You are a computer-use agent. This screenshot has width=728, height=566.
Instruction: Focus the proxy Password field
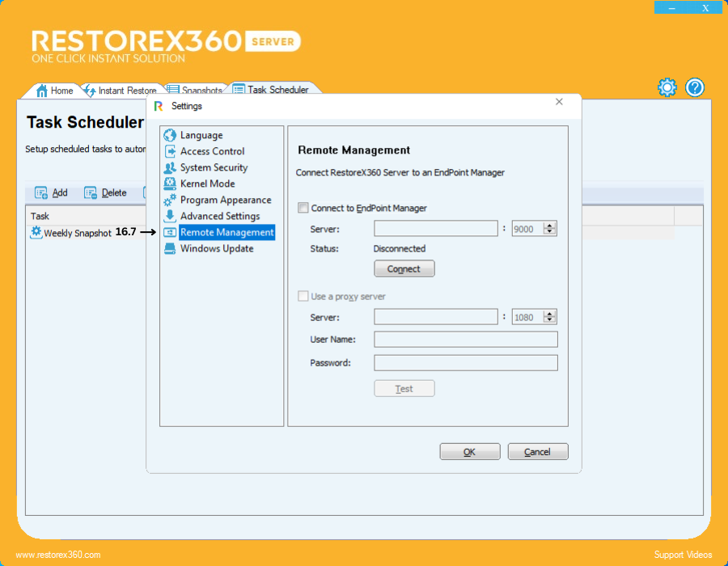tap(466, 363)
